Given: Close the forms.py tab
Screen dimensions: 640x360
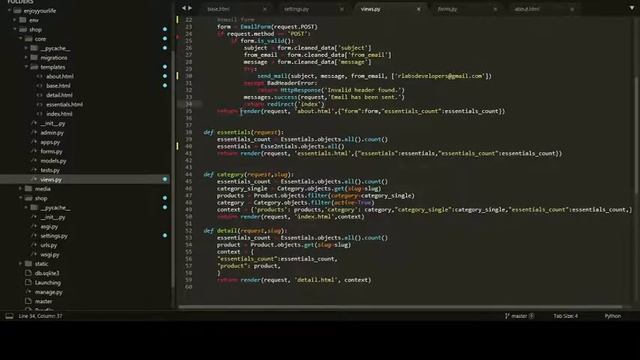Looking at the screenshot, I should point(495,9).
